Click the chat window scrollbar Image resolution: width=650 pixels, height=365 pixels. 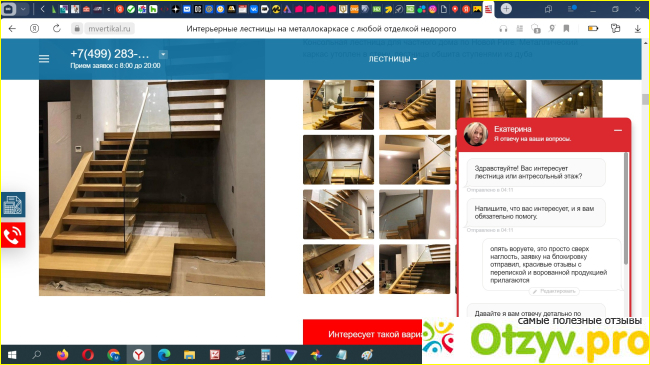[x=626, y=207]
